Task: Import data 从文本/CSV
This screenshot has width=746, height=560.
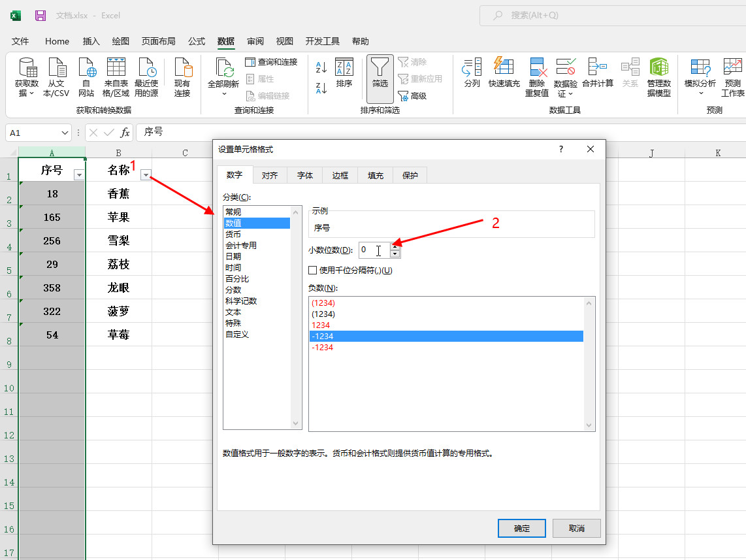Action: [56, 77]
